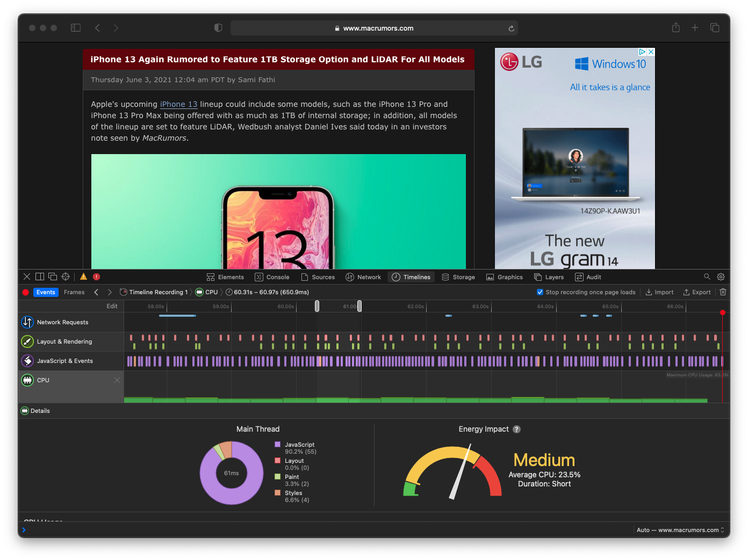Open inspector search magnifier
Viewport: 748px width, 560px height.
(x=707, y=277)
